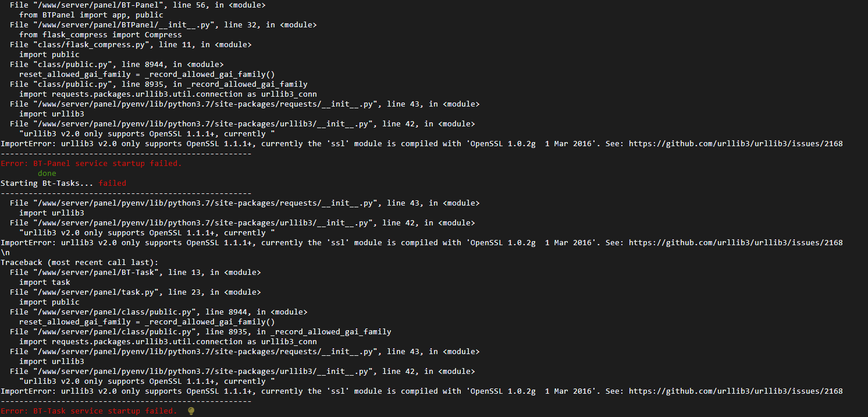Click the 'Traceback (most recent call last)' line
This screenshot has width=868, height=417.
click(80, 263)
